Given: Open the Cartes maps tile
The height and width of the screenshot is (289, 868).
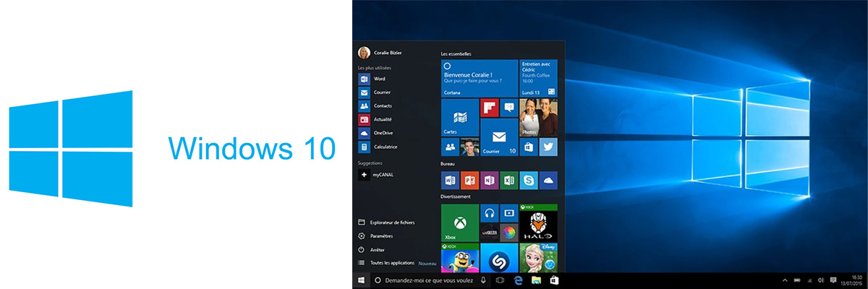Looking at the screenshot, I should 459,117.
